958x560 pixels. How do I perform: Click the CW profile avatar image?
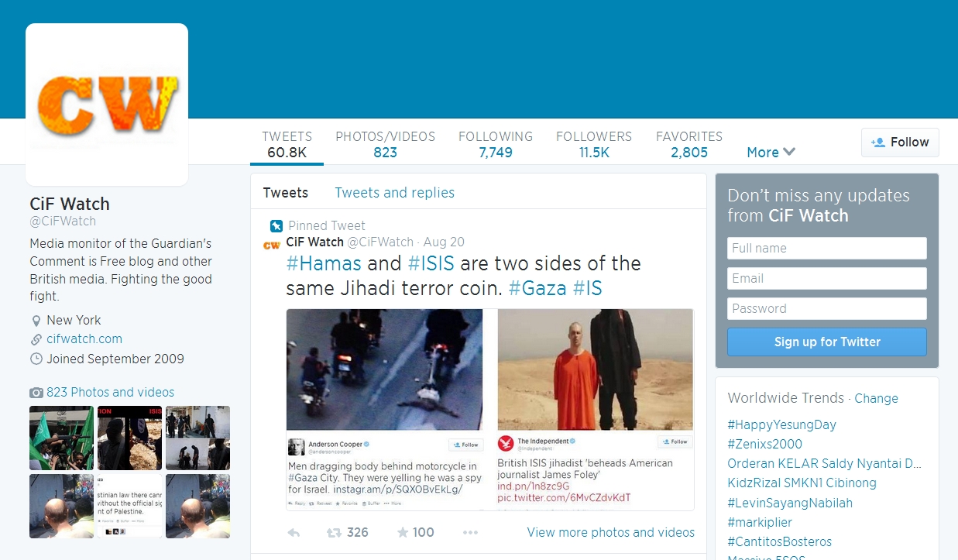point(107,105)
